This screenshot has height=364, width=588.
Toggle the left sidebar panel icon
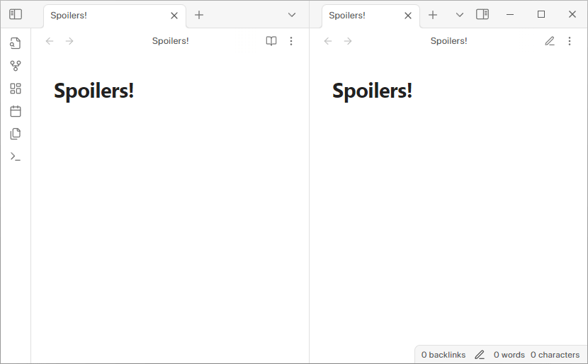[16, 14]
